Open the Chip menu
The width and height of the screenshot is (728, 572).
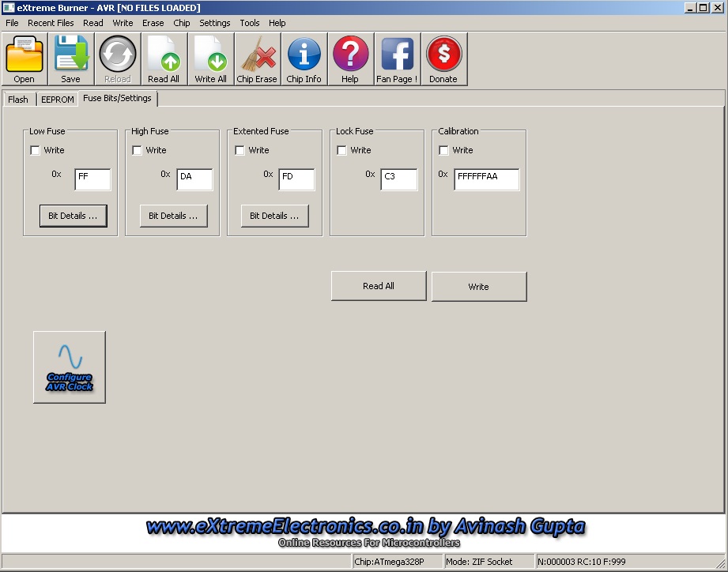coord(182,23)
